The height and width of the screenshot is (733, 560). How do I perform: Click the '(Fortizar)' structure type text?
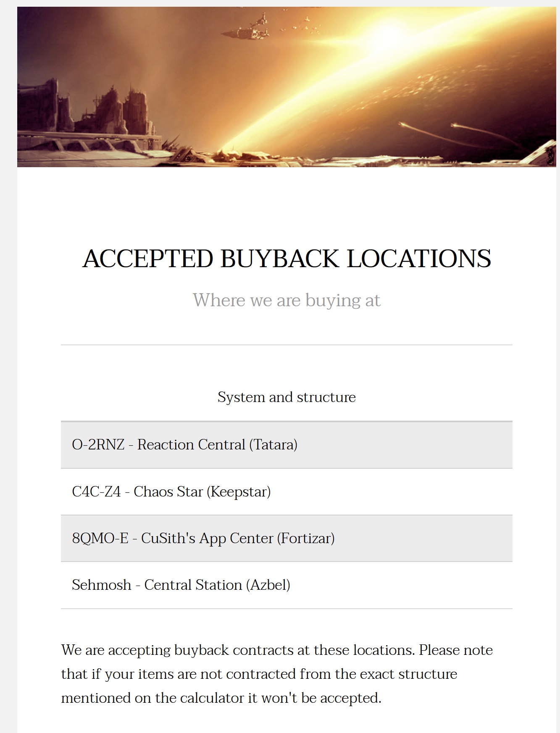306,539
